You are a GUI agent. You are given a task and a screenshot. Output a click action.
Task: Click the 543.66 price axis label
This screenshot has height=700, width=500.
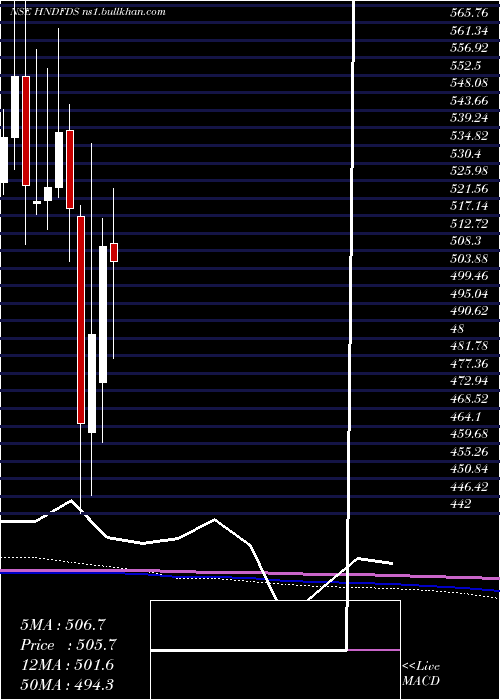[469, 100]
